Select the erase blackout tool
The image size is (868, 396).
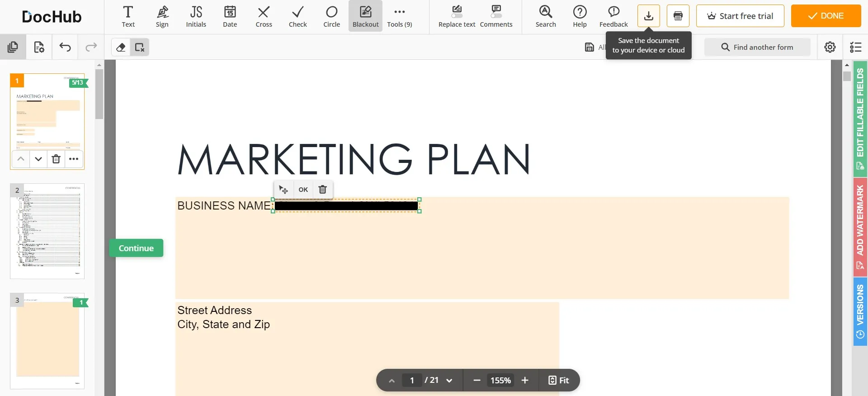(x=121, y=47)
